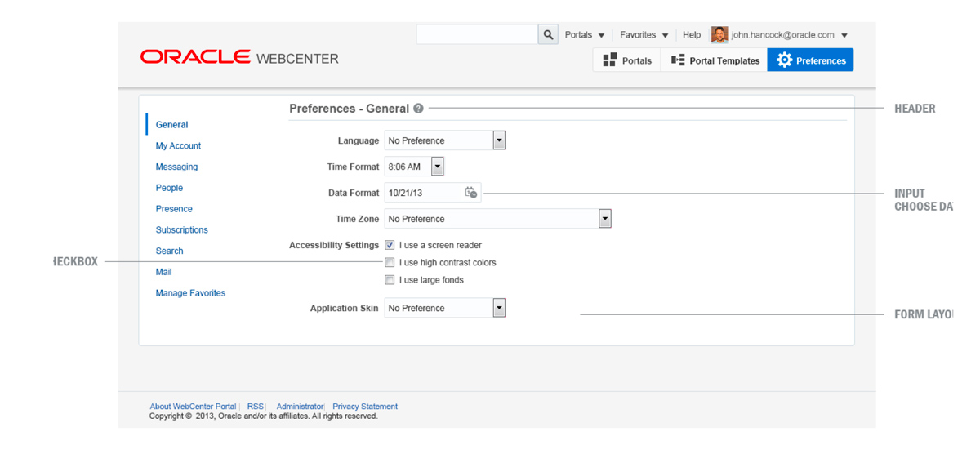Image resolution: width=980 pixels, height=454 pixels.
Task: Enable I use high contrast colors
Action: click(390, 263)
